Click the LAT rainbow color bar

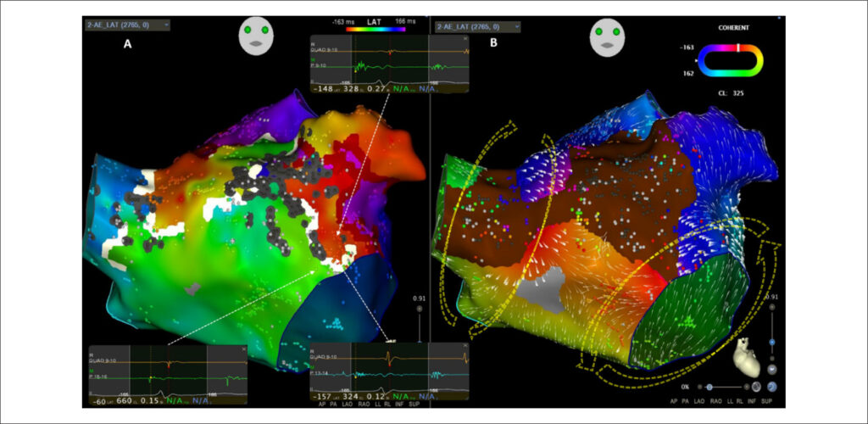point(376,28)
